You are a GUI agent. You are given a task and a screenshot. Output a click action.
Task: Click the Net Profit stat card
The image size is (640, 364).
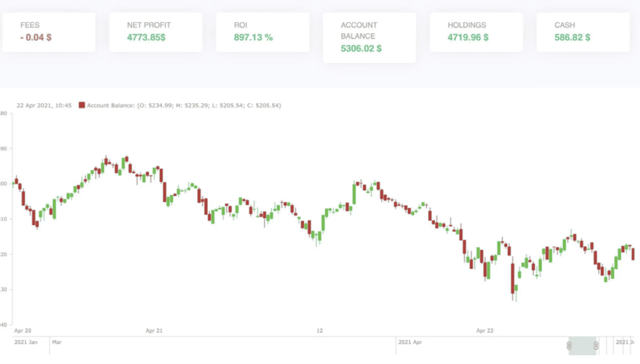click(x=156, y=32)
